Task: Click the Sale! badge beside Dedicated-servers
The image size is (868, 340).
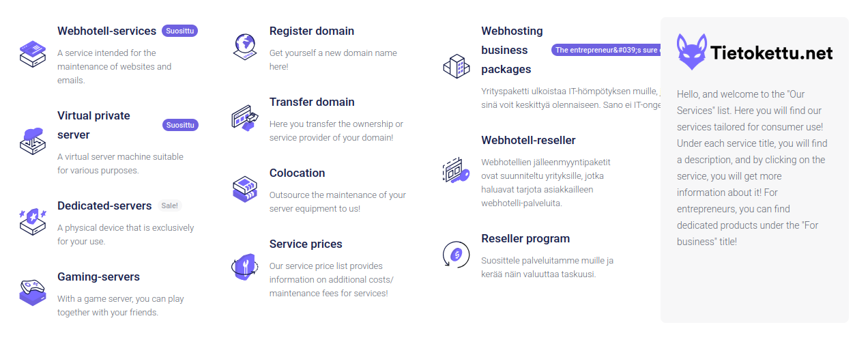Action: (170, 206)
